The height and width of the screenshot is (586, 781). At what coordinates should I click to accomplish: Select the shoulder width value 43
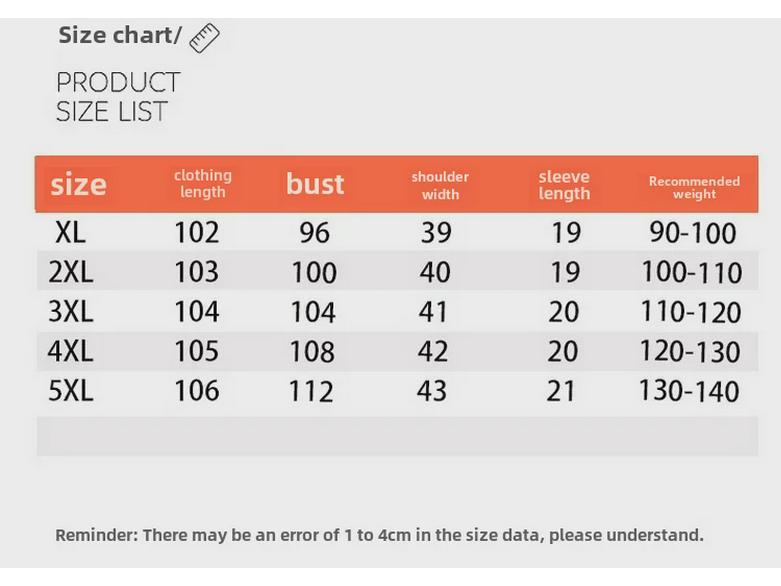432,391
